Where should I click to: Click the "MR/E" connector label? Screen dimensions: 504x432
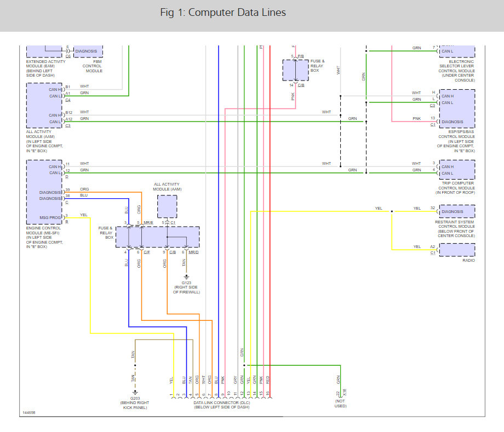(148, 223)
